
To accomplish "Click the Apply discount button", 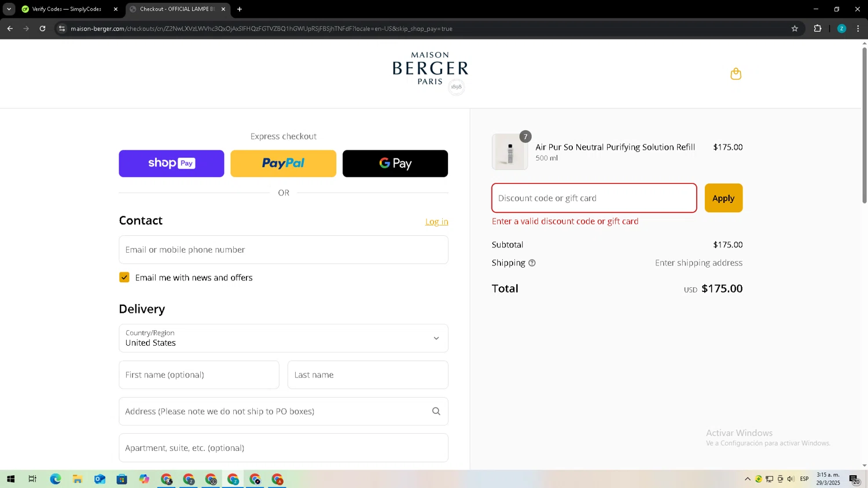I will [723, 198].
